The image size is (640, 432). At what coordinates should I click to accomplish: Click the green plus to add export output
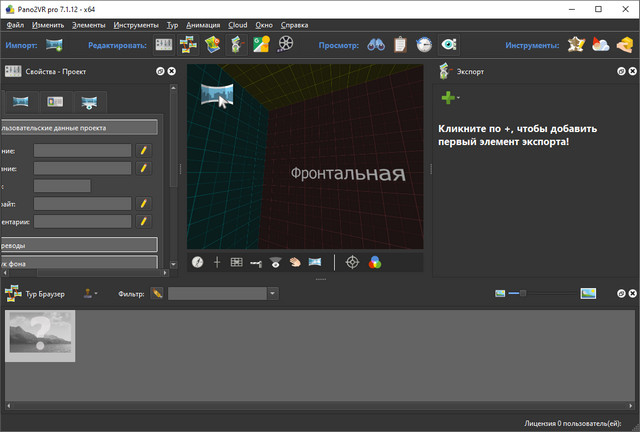[x=448, y=98]
